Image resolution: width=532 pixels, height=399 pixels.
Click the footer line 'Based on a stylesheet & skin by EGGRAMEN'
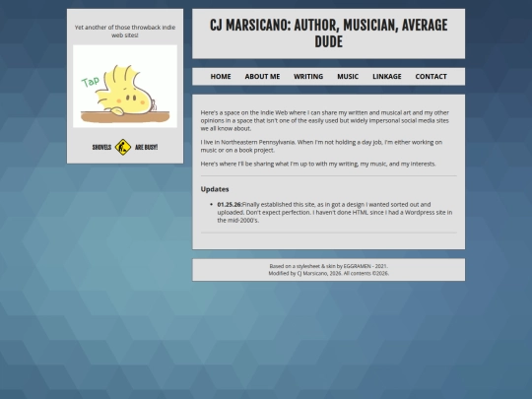click(x=328, y=266)
